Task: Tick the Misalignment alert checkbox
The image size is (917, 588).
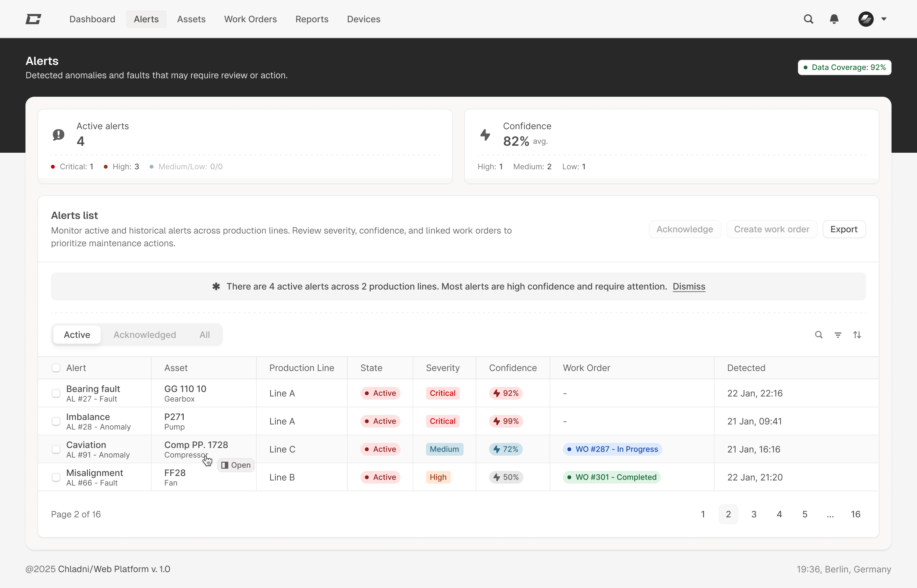Action: pos(56,477)
